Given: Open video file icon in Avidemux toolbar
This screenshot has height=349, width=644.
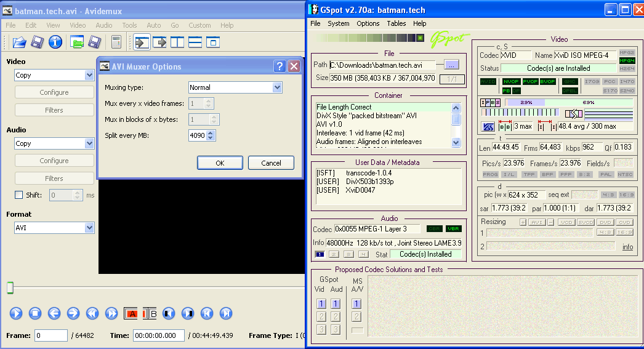Looking at the screenshot, I should (x=19, y=42).
